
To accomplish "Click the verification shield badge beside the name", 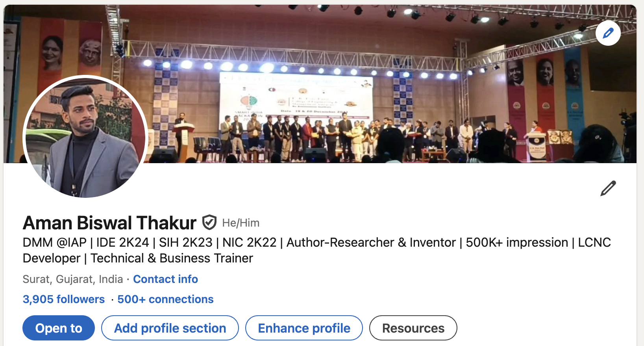I will [209, 223].
